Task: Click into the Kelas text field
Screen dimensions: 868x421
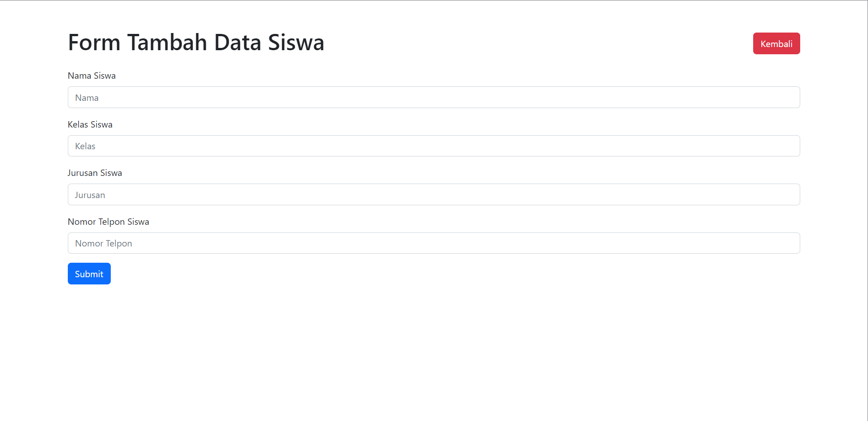Action: pos(434,146)
